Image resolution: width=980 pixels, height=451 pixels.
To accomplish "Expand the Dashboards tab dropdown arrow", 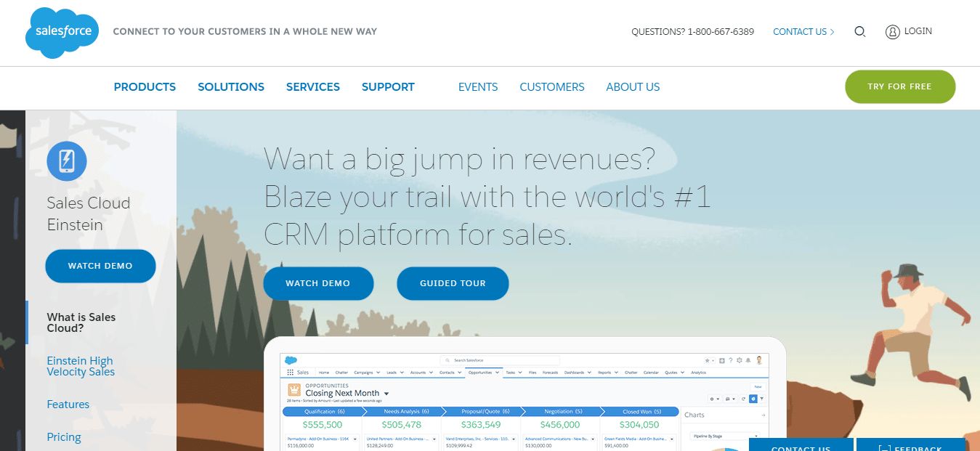I will [x=589, y=373].
